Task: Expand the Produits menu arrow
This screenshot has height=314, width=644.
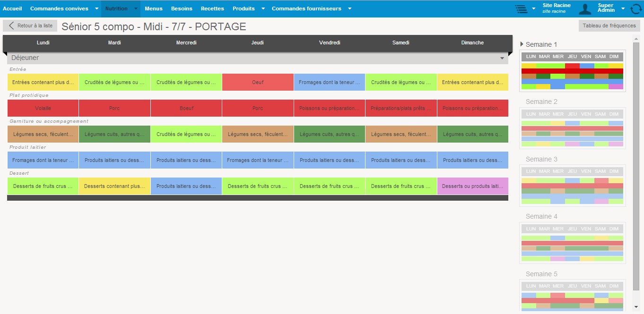Action: pyautogui.click(x=263, y=8)
